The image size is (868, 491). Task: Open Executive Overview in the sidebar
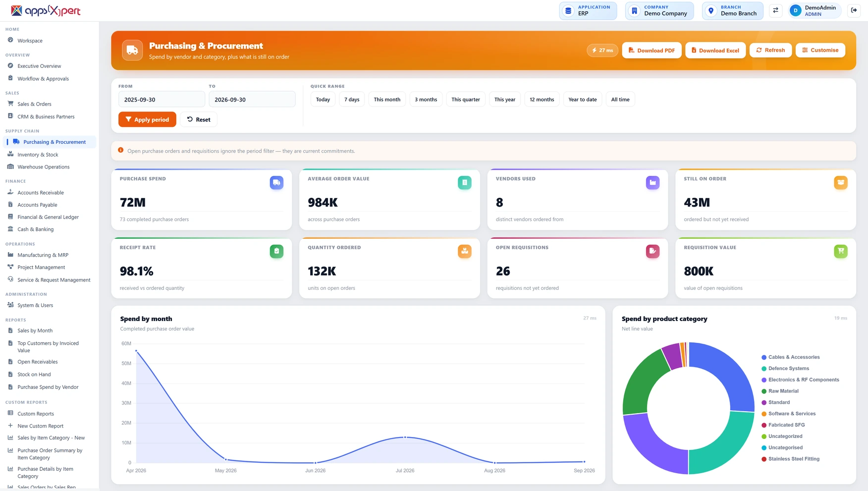coord(39,66)
